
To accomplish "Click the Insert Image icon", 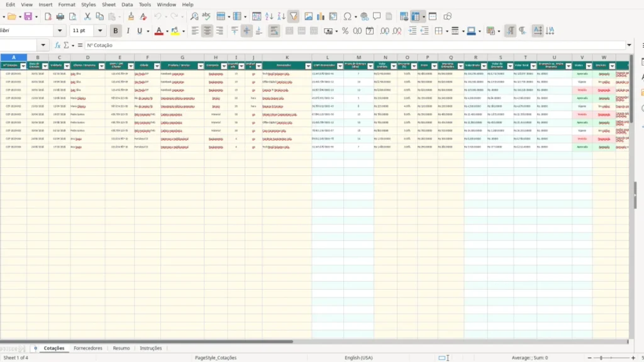I will click(308, 16).
